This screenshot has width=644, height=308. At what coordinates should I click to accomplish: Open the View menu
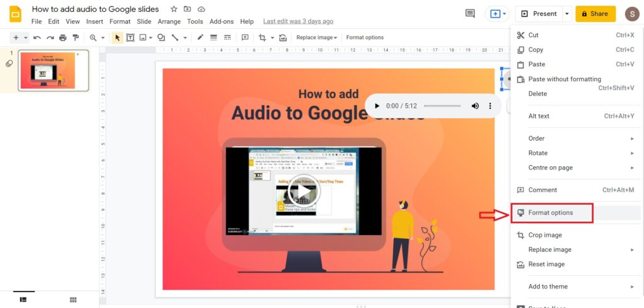tap(73, 21)
